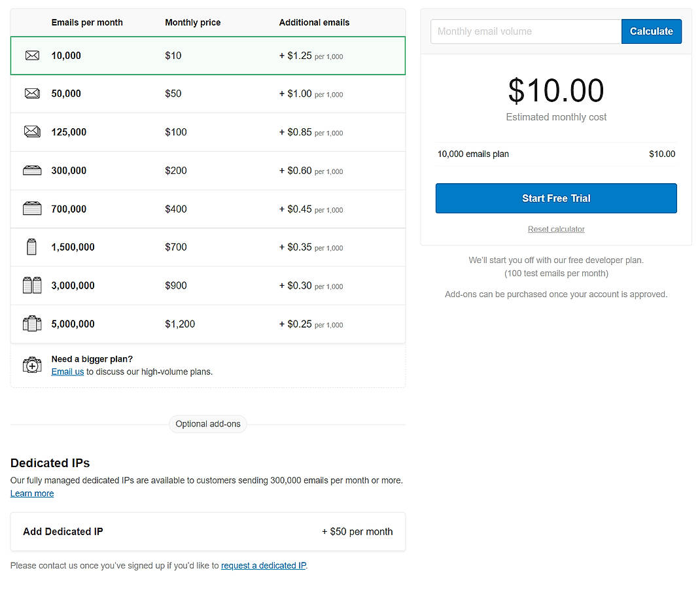Screen dimensions: 700x594
Task: Click 'Learn more' under Dedicated IPs
Action: click(31, 493)
